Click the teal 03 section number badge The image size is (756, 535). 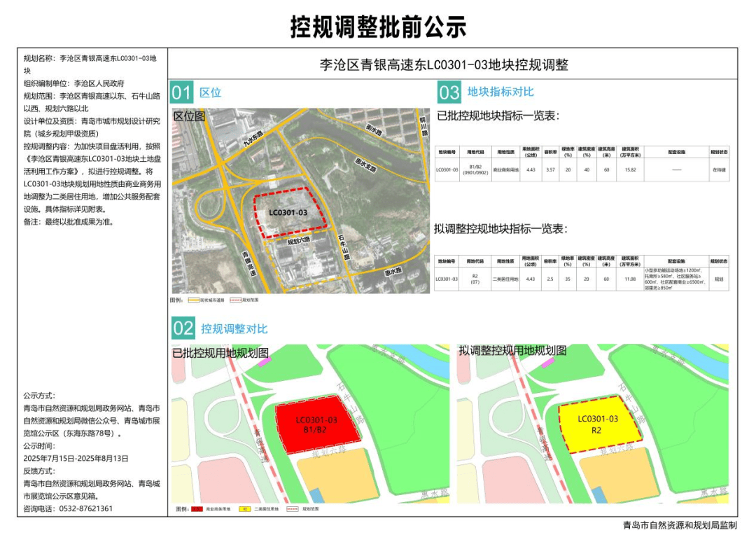449,92
